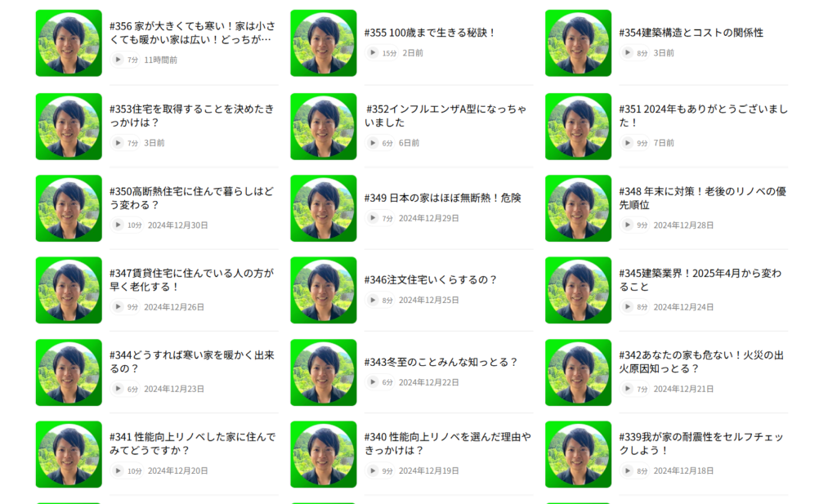Hit play on #346注文住宅いくらするの？
Image resolution: width=837 pixels, height=504 pixels.
coord(373,301)
